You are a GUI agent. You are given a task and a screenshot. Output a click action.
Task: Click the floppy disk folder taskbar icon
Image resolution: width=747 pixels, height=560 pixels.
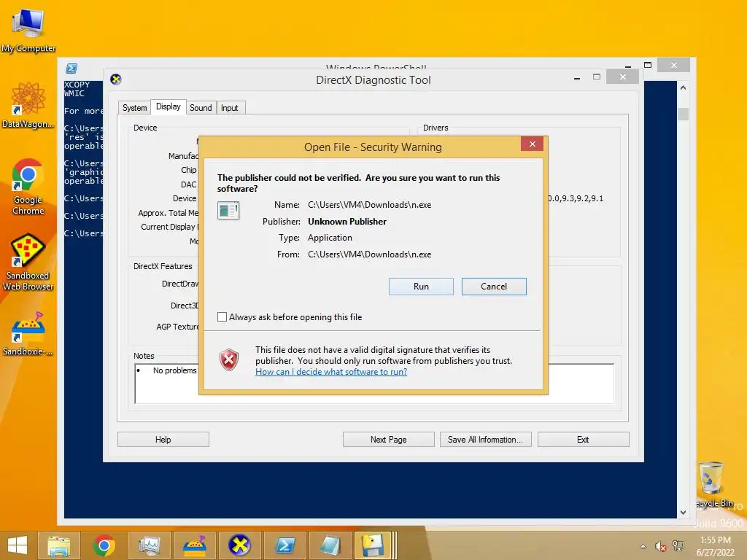tap(373, 545)
